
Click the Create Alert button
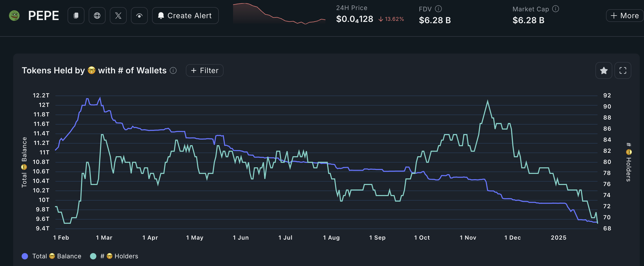coord(185,16)
